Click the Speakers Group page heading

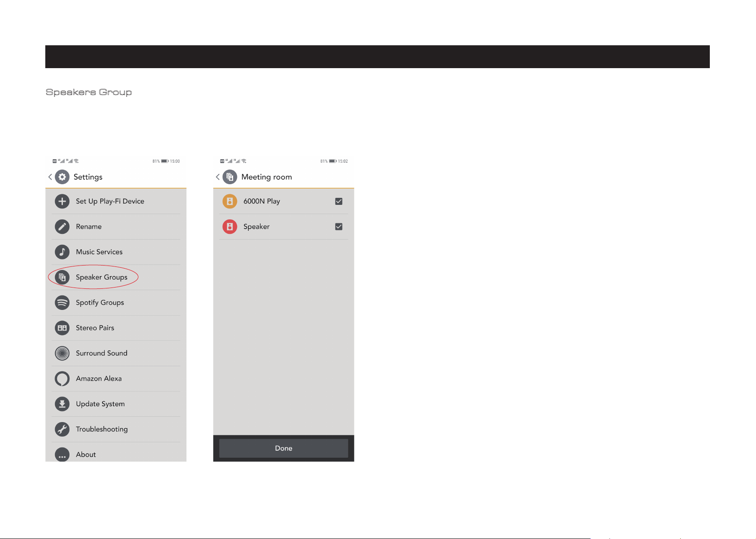[x=89, y=92]
